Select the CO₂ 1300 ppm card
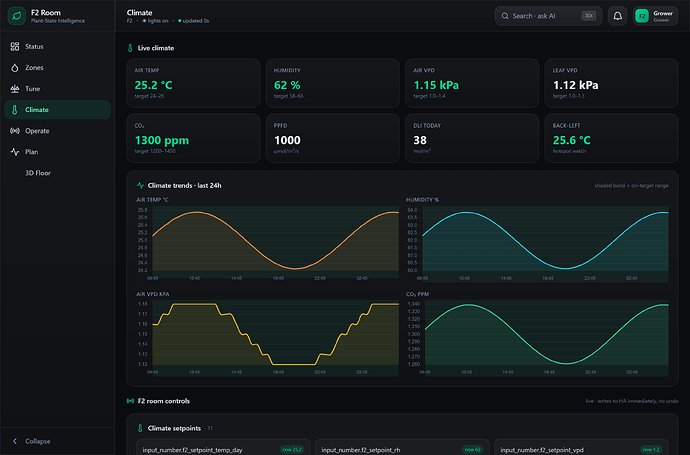Viewport: 690px width, 455px height. tap(193, 138)
